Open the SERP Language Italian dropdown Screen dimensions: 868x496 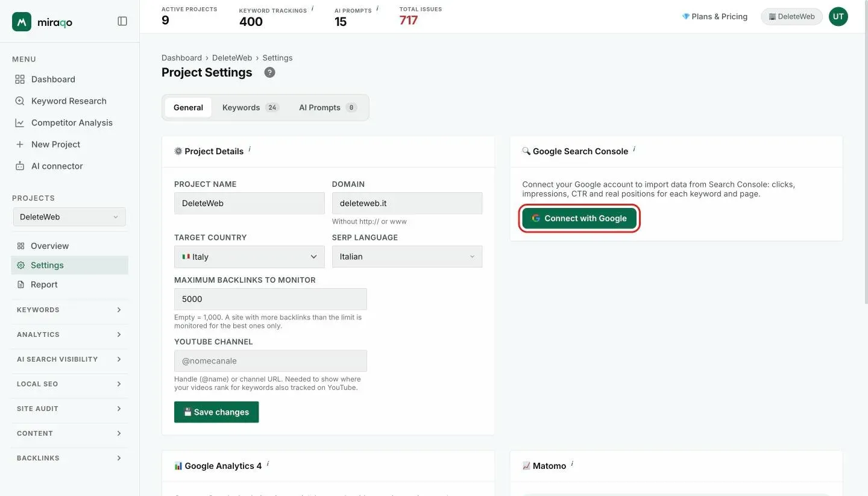(x=407, y=257)
